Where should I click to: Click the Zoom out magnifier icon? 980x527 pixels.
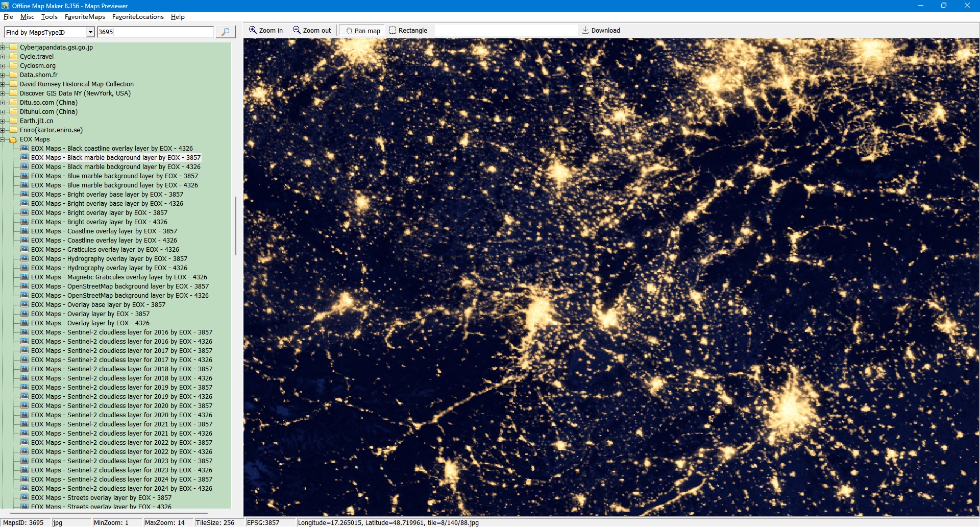pyautogui.click(x=297, y=30)
